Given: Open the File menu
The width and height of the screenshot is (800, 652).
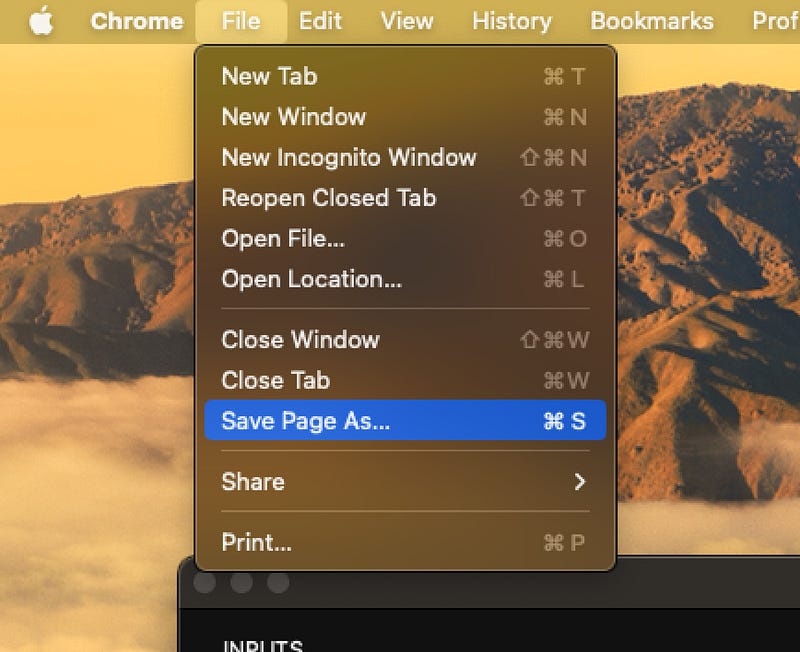Looking at the screenshot, I should (240, 21).
